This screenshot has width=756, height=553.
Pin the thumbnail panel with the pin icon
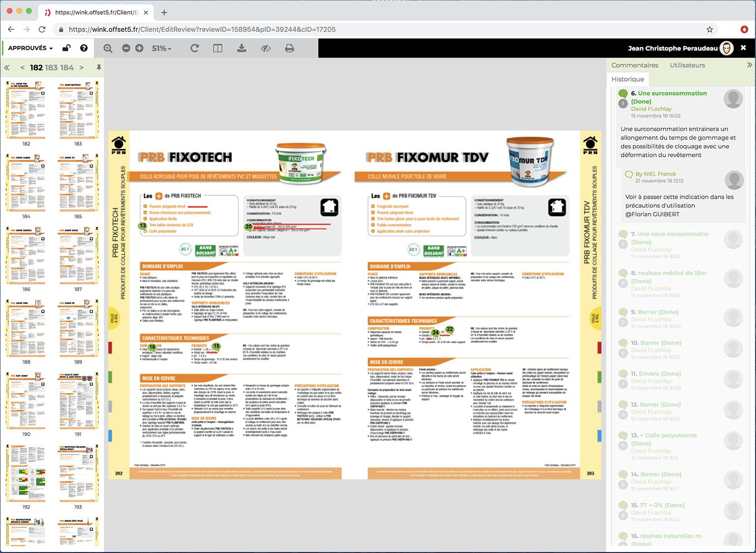[x=99, y=68]
